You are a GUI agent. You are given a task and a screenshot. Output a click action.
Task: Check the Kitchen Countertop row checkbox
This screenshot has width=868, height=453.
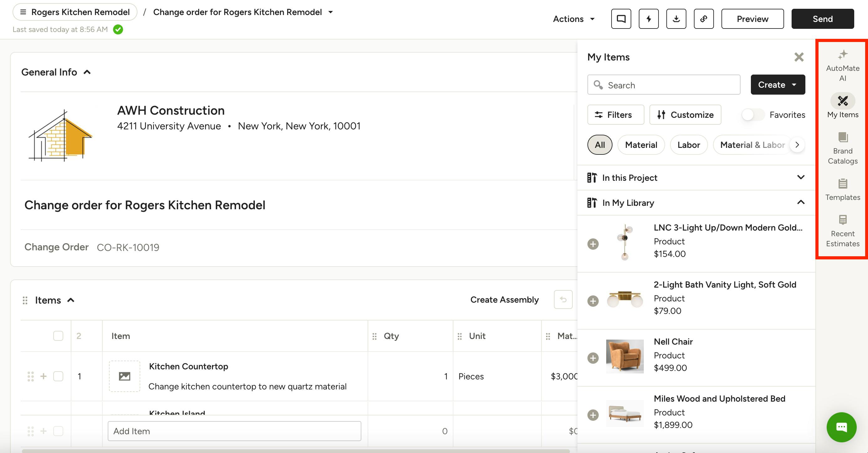pyautogui.click(x=58, y=376)
